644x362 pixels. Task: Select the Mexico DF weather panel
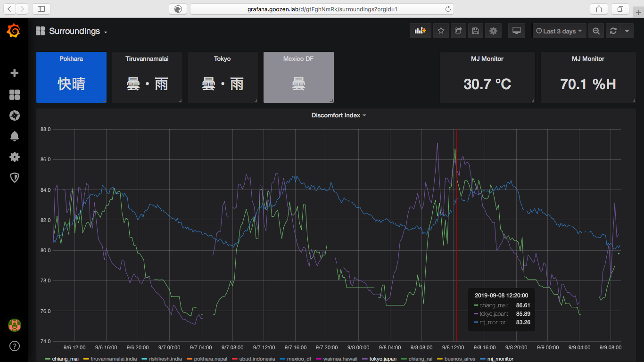(x=298, y=77)
